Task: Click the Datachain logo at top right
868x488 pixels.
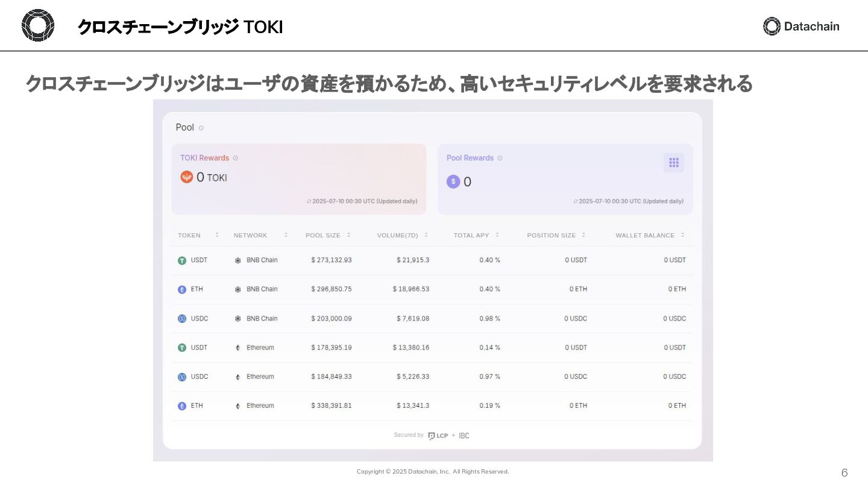Action: pos(800,26)
